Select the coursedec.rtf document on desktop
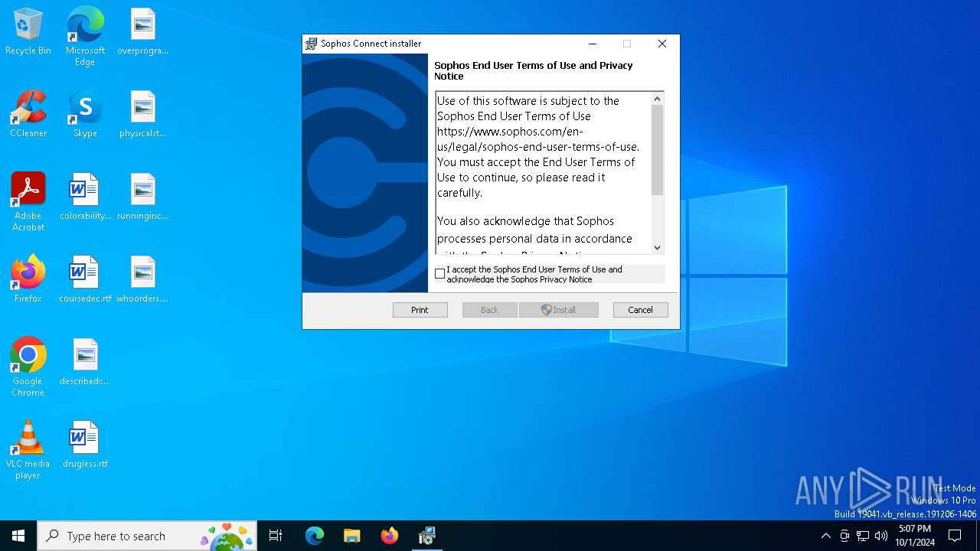The width and height of the screenshot is (980, 551). tap(85, 279)
